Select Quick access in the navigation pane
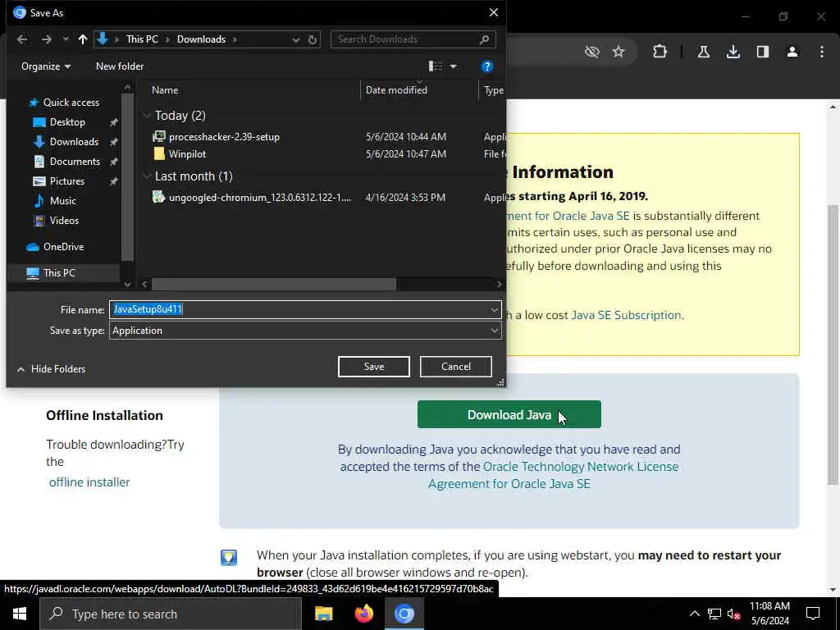Image resolution: width=840 pixels, height=630 pixels. [71, 103]
